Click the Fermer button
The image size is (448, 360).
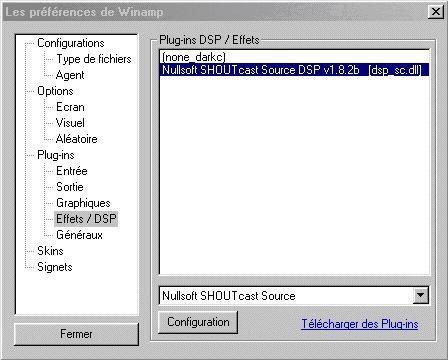76,334
